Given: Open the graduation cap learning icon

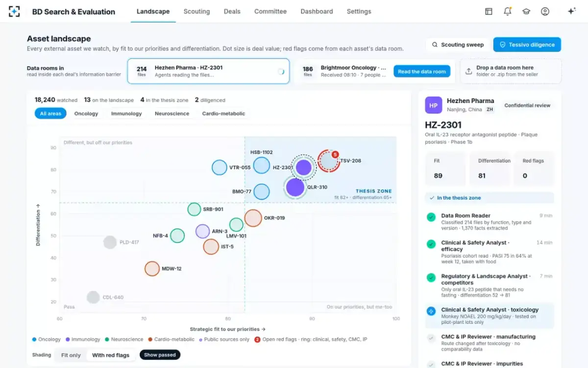Looking at the screenshot, I should pyautogui.click(x=526, y=11).
